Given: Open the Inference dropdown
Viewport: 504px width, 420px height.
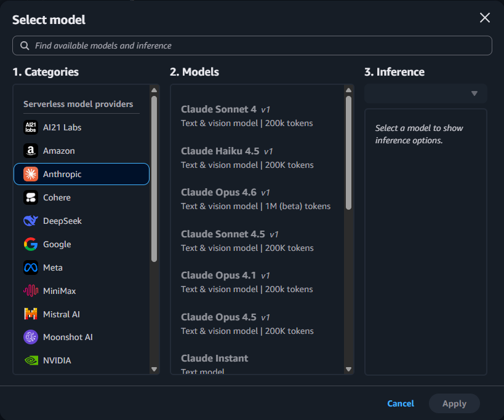Looking at the screenshot, I should point(425,93).
